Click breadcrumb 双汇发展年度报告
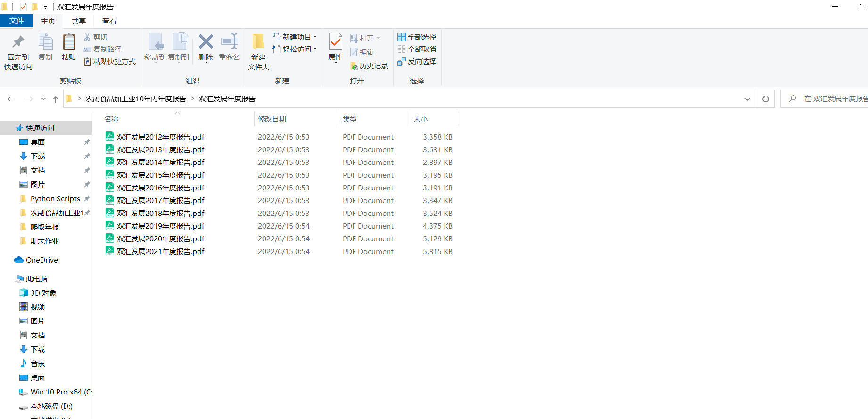Image resolution: width=868 pixels, height=419 pixels. 227,99
